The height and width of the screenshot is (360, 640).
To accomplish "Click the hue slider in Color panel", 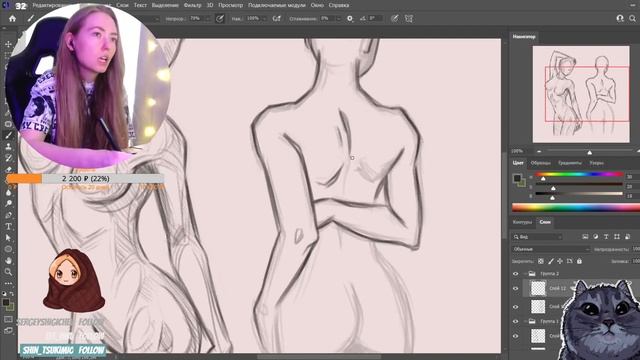I will pos(579,174).
